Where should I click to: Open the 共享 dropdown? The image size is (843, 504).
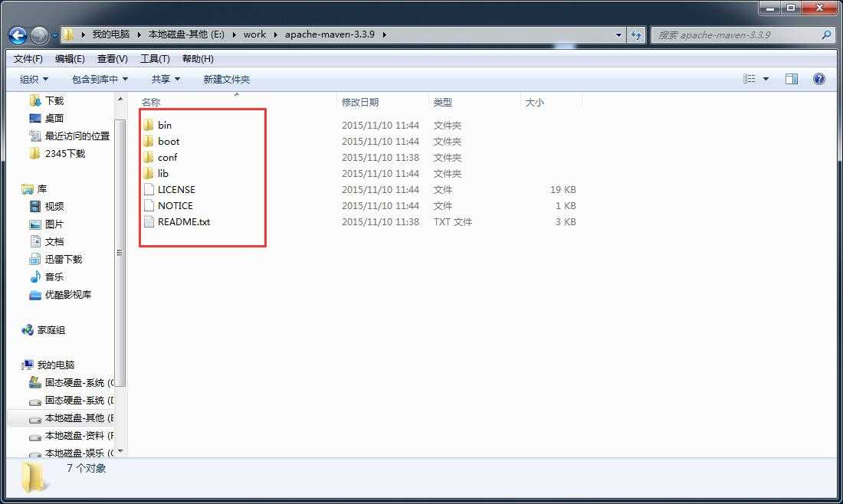[x=166, y=80]
